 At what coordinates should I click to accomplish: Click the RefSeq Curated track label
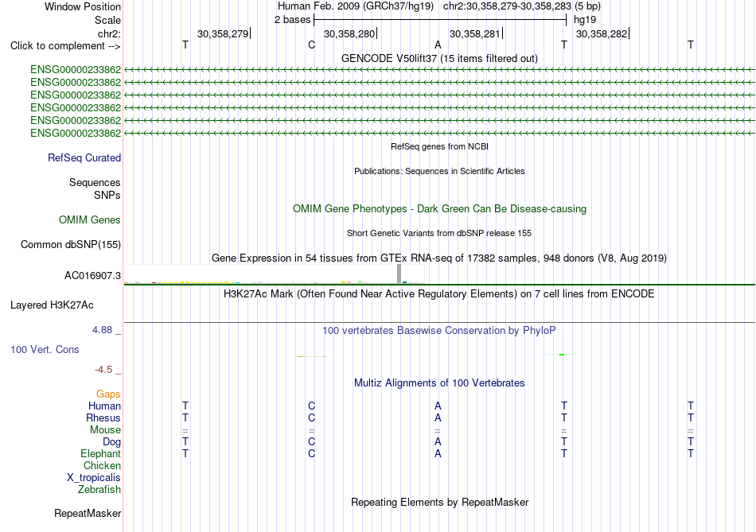click(84, 157)
